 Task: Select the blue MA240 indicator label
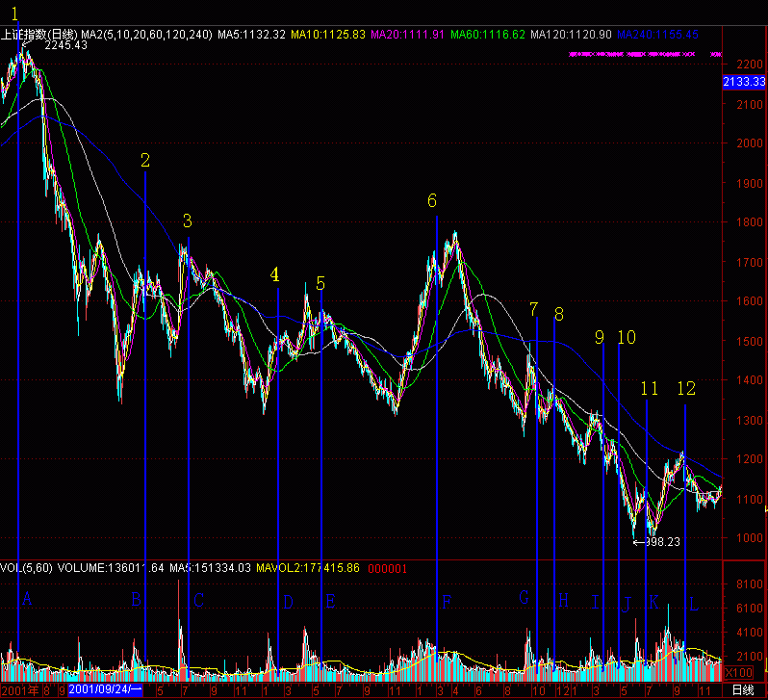[x=657, y=34]
